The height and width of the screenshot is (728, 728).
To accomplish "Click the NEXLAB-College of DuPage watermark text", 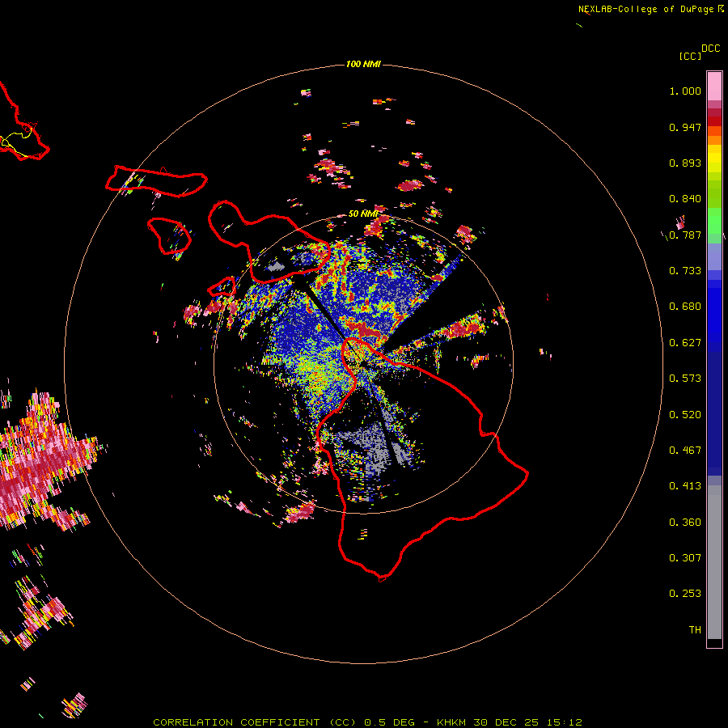I will (650, 9).
